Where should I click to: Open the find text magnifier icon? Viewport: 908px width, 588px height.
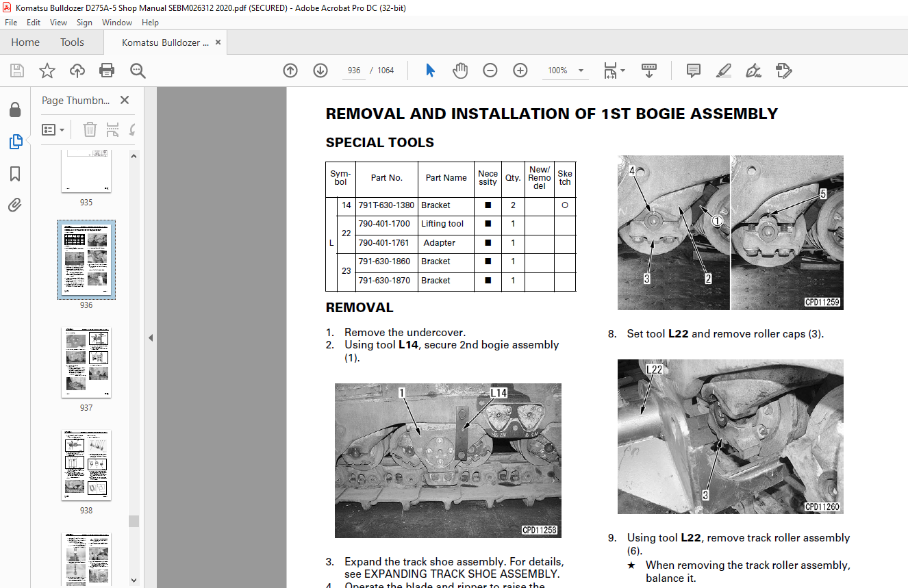[x=138, y=71]
